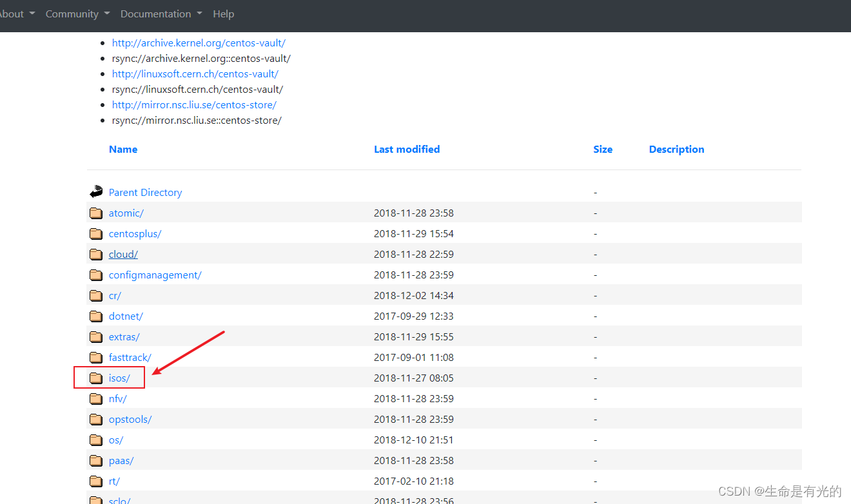
Task: Click the folder icon beside opstools/
Action: click(x=96, y=419)
